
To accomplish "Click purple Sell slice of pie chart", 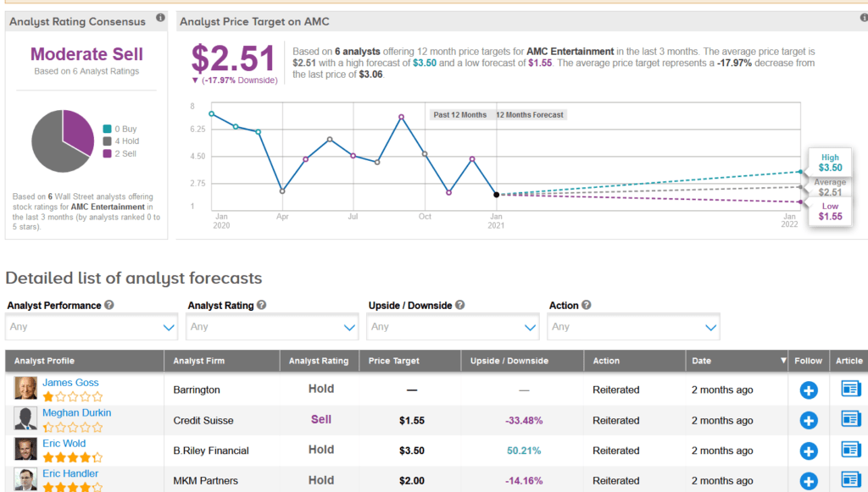I will pos(79,131).
